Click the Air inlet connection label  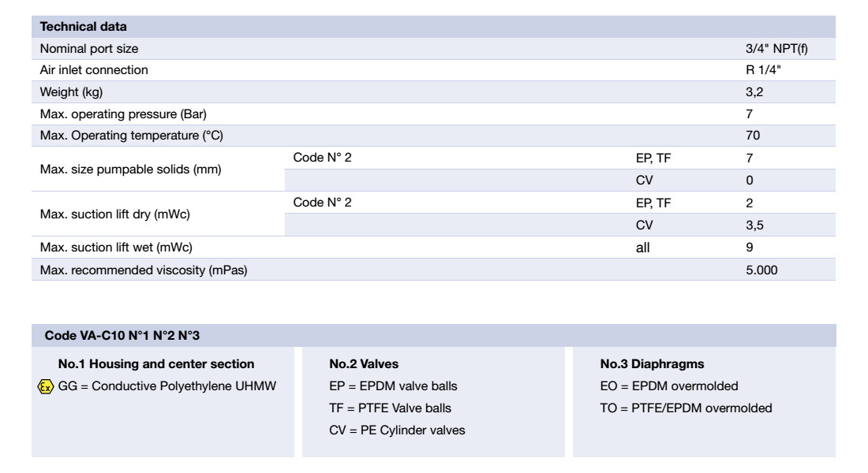point(94,70)
